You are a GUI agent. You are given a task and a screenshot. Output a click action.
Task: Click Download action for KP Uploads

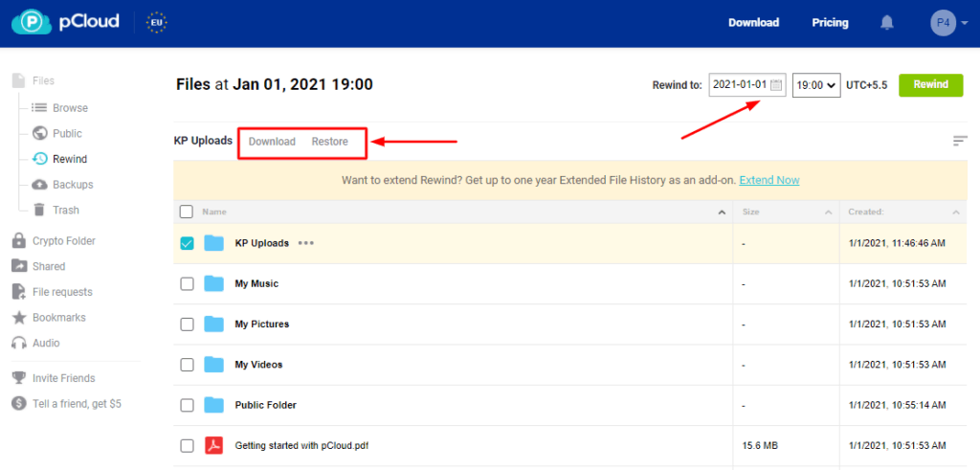click(x=272, y=142)
